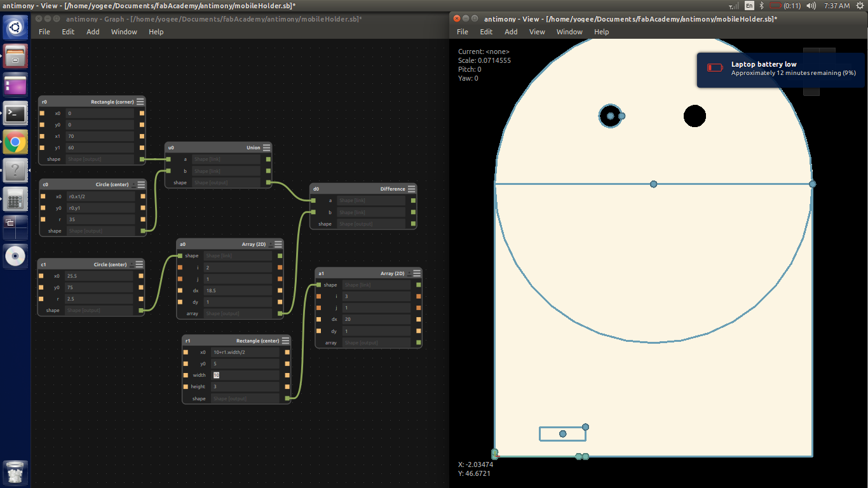Open the En keyboard layout indicator
Viewport: 868px width, 488px height.
click(749, 6)
